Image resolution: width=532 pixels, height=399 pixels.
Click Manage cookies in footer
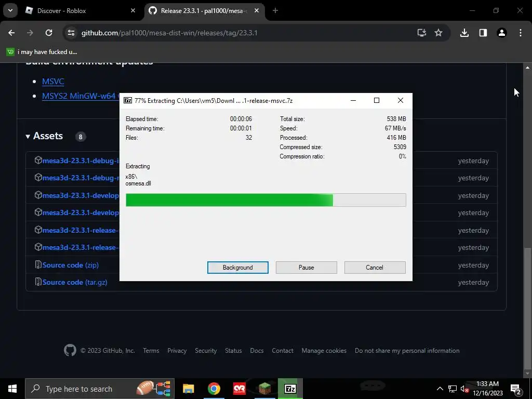tap(324, 351)
